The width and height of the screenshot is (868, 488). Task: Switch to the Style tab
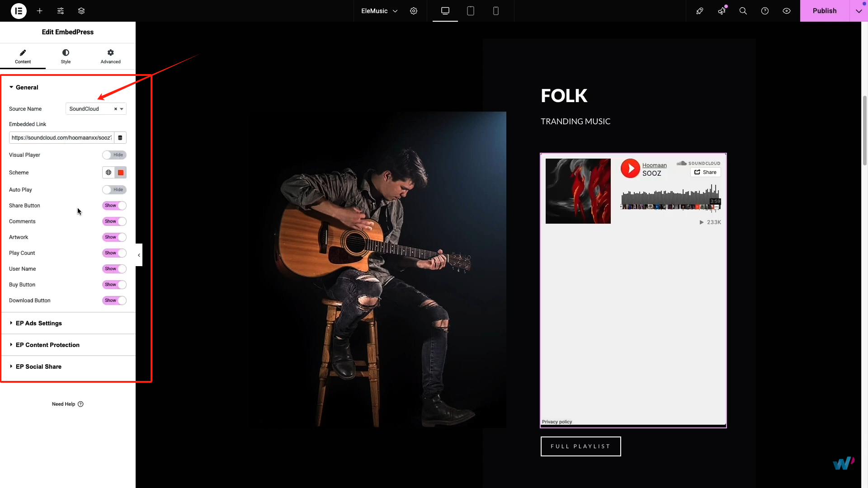click(66, 56)
